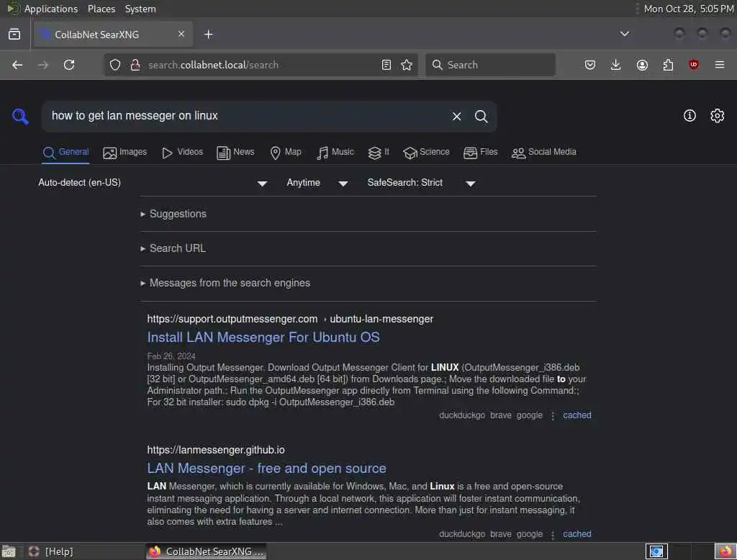Switch to Videos category
The width and height of the screenshot is (737, 560).
pos(182,153)
